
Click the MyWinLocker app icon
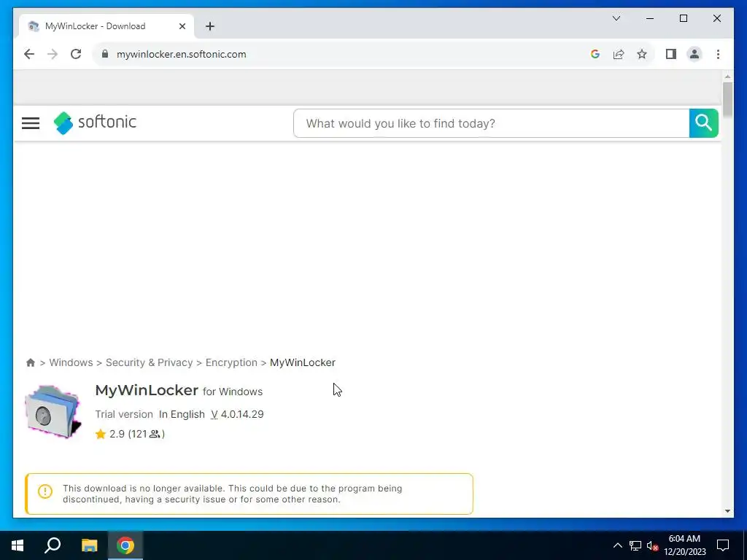pyautogui.click(x=53, y=412)
